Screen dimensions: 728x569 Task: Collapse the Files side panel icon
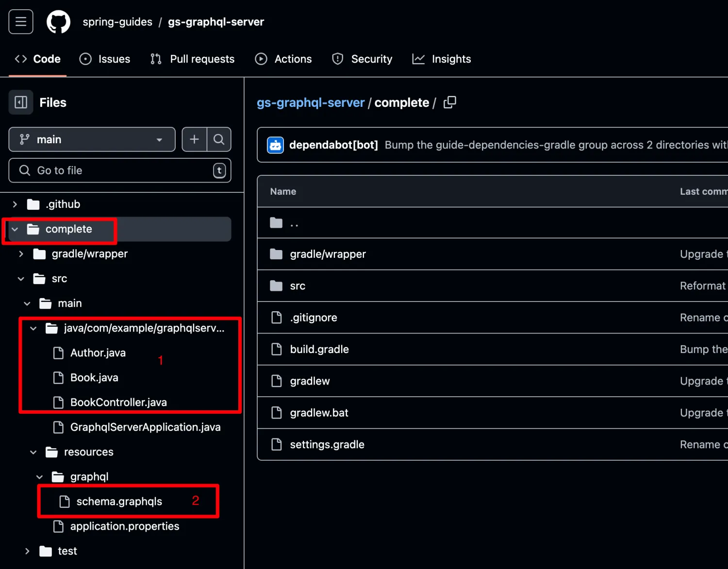(x=21, y=102)
